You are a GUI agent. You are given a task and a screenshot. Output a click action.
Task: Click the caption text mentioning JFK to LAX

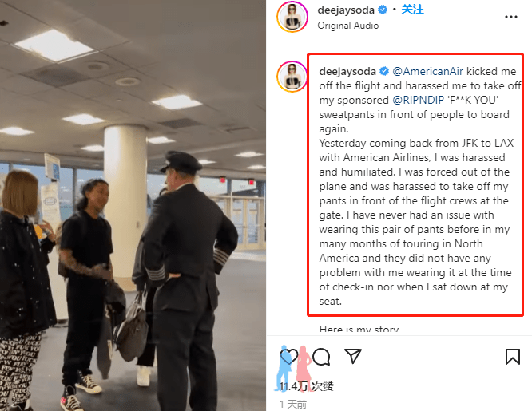pos(416,143)
